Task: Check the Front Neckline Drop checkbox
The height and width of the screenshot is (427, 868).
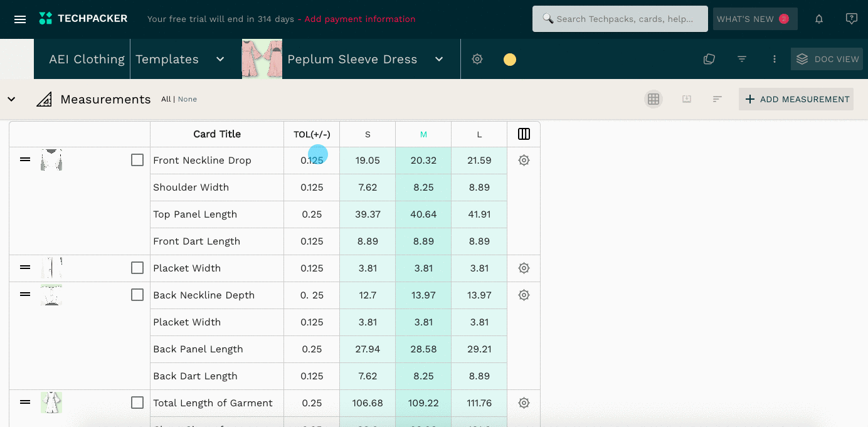Action: point(137,161)
